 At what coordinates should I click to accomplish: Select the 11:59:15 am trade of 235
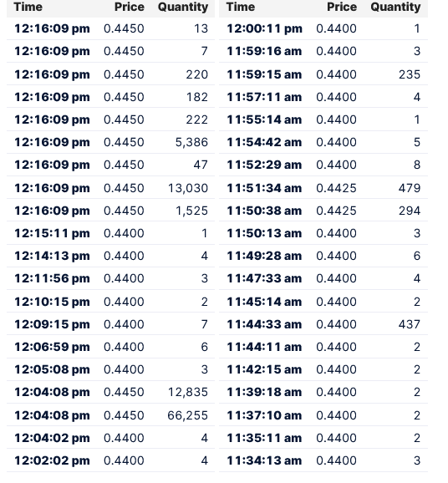click(323, 74)
